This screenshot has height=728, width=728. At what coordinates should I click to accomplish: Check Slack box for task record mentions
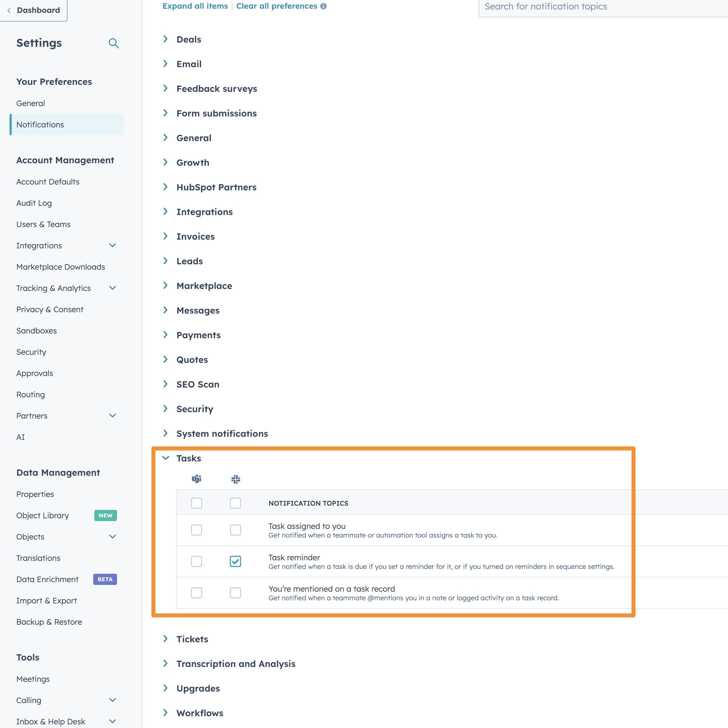tap(235, 593)
